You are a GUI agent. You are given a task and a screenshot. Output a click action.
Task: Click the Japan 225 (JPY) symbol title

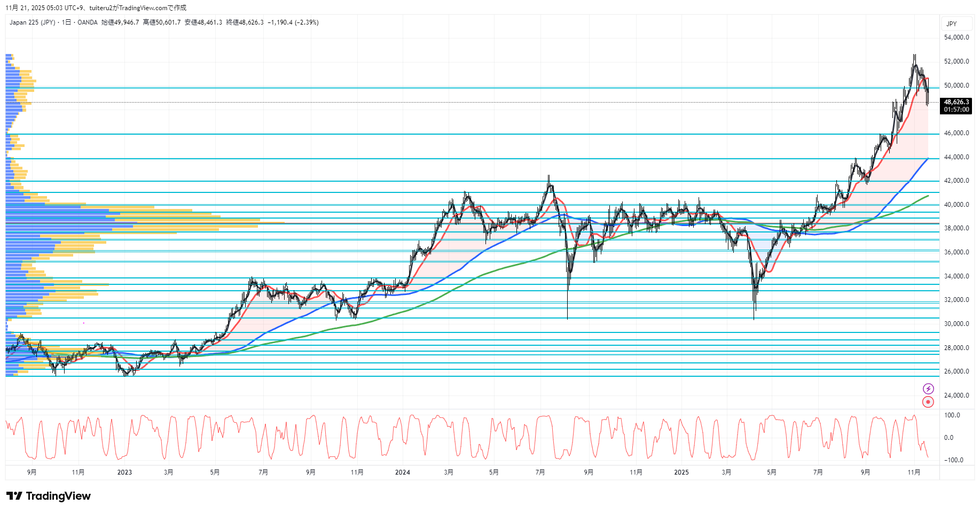(x=32, y=22)
